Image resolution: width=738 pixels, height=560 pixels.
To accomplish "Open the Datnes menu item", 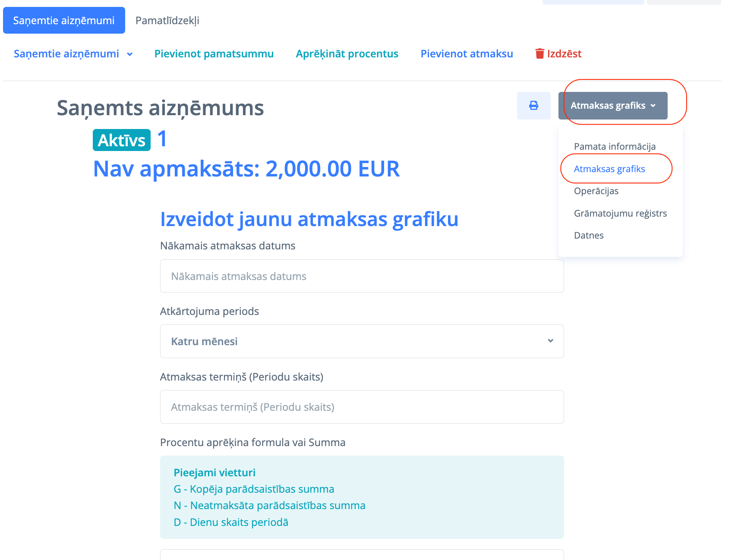I will [x=589, y=236].
